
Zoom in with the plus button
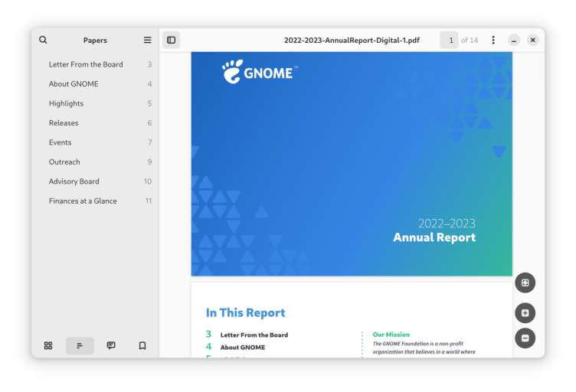(525, 313)
